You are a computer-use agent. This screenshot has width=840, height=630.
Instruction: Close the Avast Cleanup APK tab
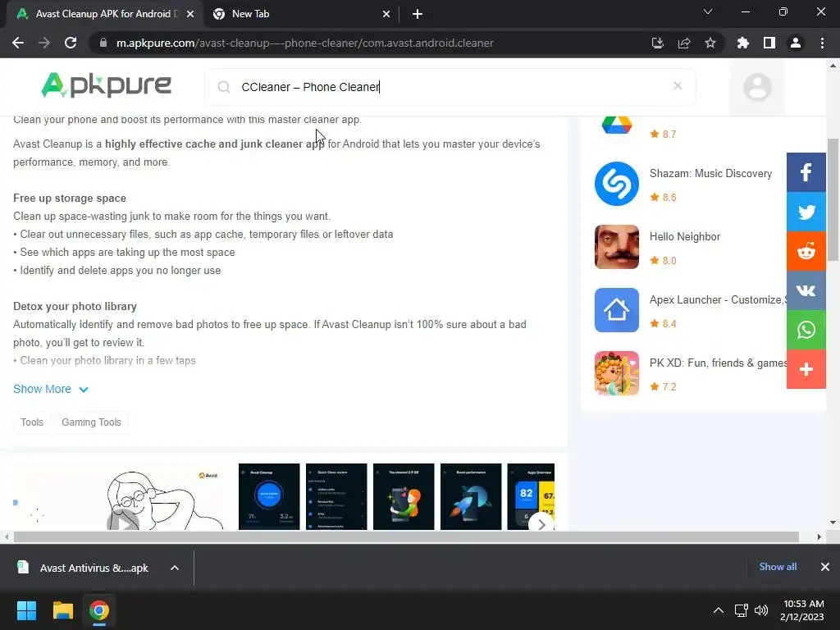190,14
